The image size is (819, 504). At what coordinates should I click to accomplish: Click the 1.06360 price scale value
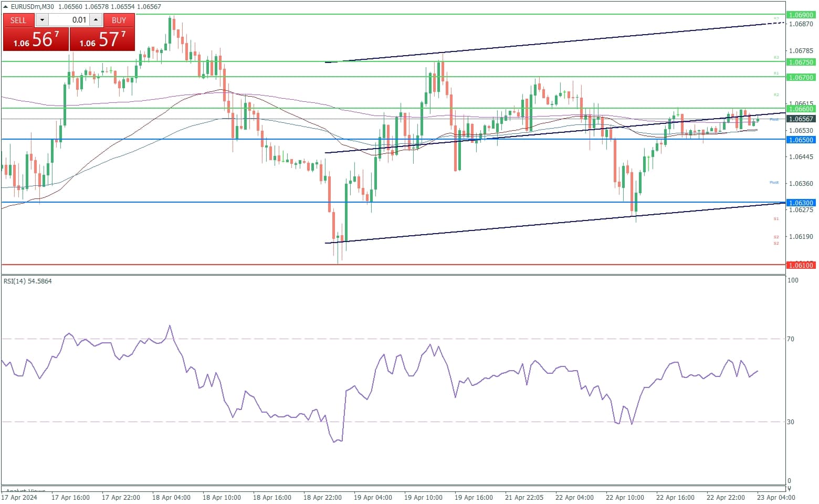[801, 184]
